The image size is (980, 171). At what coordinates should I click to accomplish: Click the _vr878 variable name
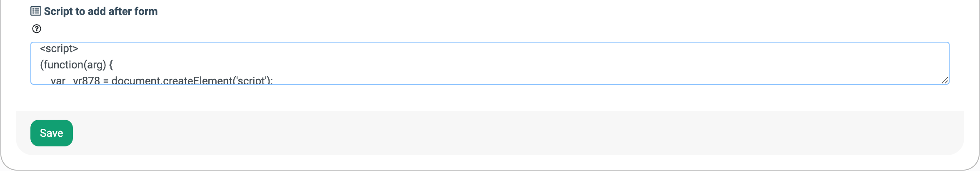tap(86, 80)
